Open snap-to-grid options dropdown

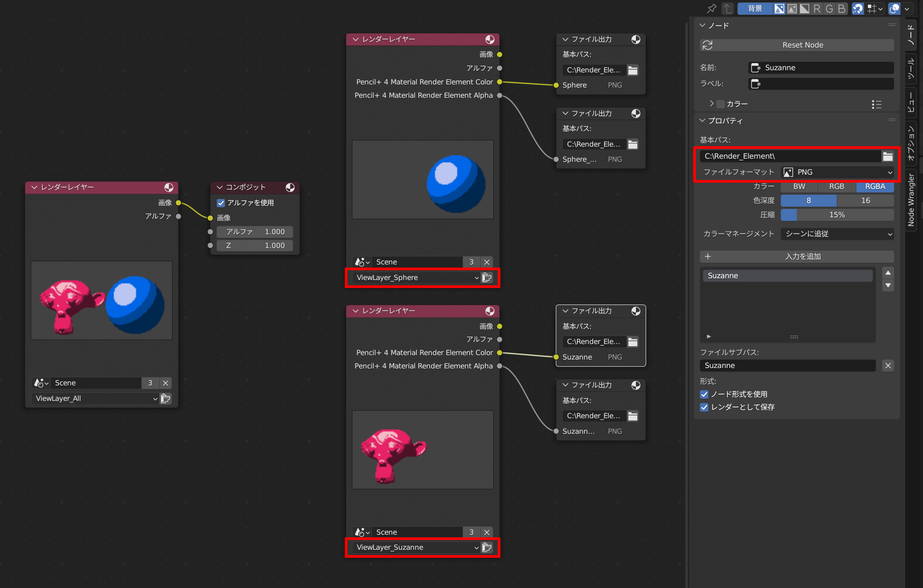(x=875, y=8)
